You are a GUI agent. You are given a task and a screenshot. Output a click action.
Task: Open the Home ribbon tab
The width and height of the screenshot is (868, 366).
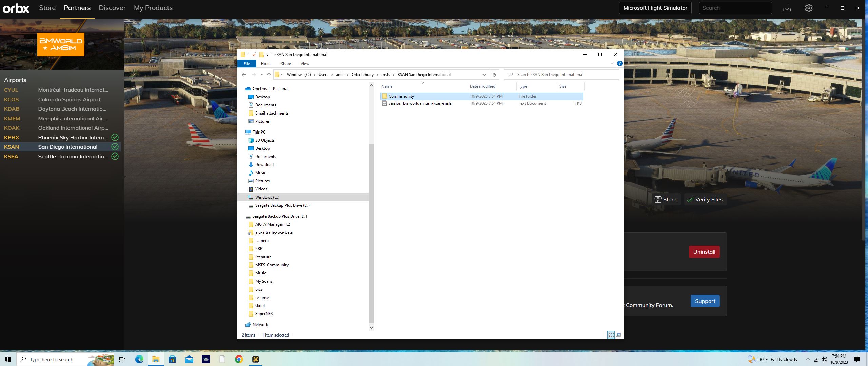point(266,64)
